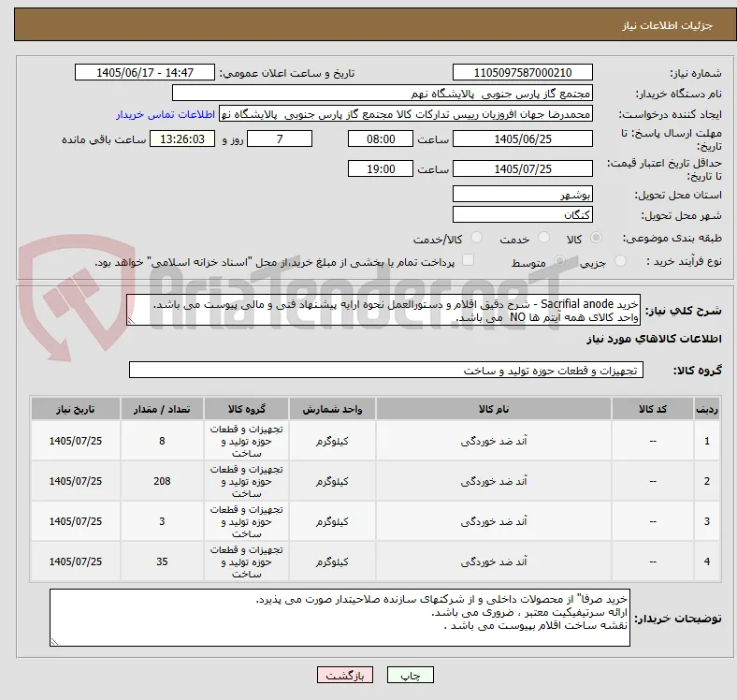Select the کالا/خدمت radio button
The width and height of the screenshot is (737, 700).
pyautogui.click(x=477, y=238)
